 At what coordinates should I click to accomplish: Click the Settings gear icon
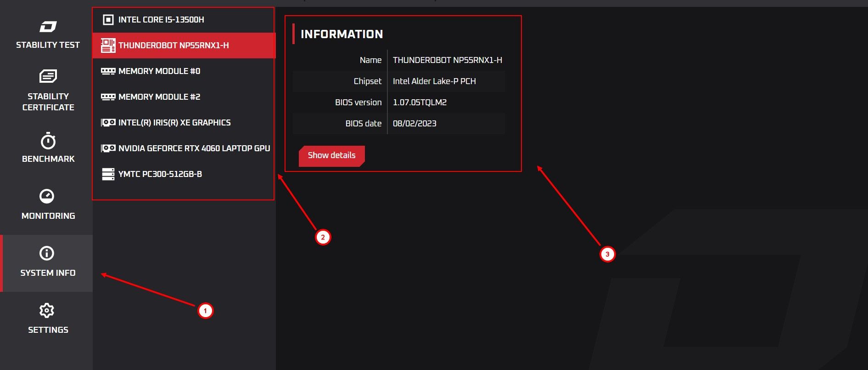click(x=47, y=310)
